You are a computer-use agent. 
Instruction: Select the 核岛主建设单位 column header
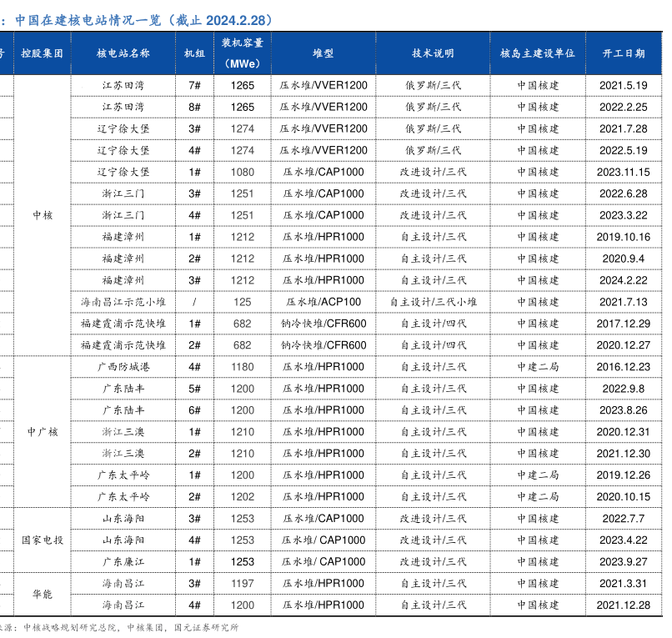(538, 53)
